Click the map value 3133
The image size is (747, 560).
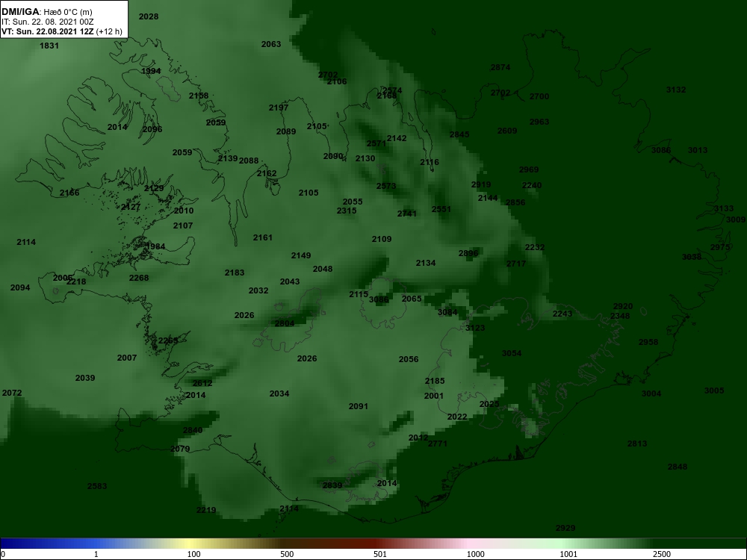pyautogui.click(x=724, y=208)
